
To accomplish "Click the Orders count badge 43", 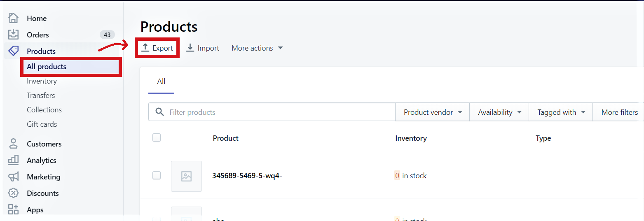I will pyautogui.click(x=107, y=35).
